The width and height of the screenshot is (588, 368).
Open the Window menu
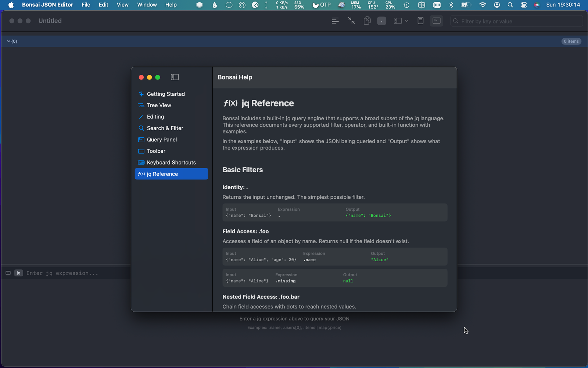click(147, 5)
